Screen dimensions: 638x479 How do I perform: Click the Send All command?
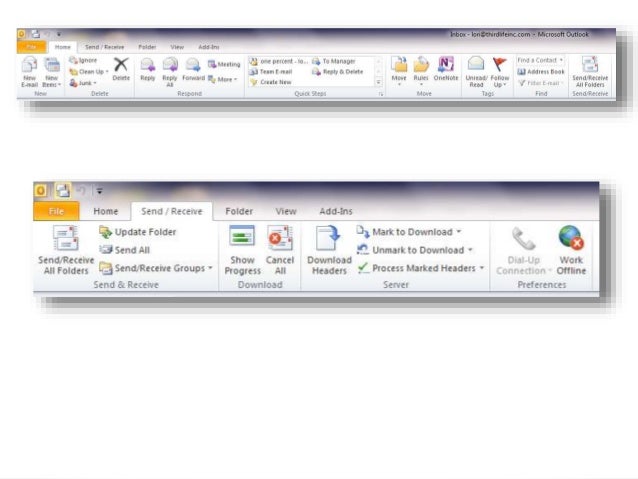(125, 250)
